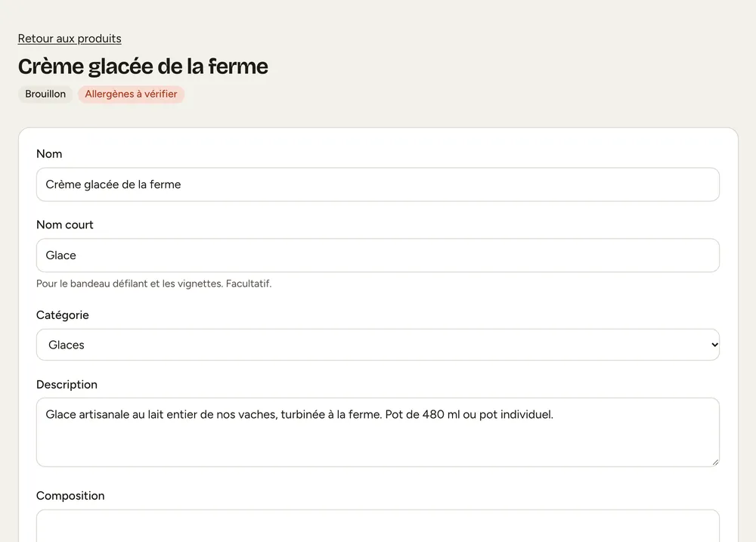This screenshot has width=756, height=542.
Task: Grab the Description textarea resize handle
Action: click(715, 463)
